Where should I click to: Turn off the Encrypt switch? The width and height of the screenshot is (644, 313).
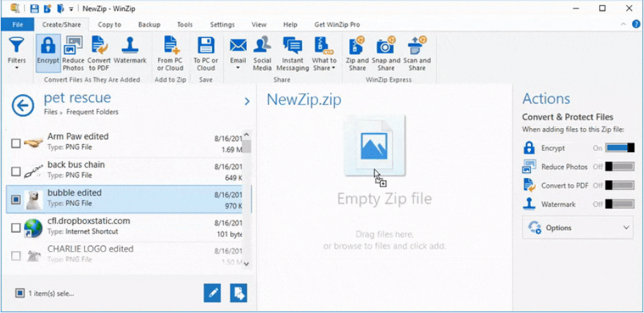click(x=619, y=148)
